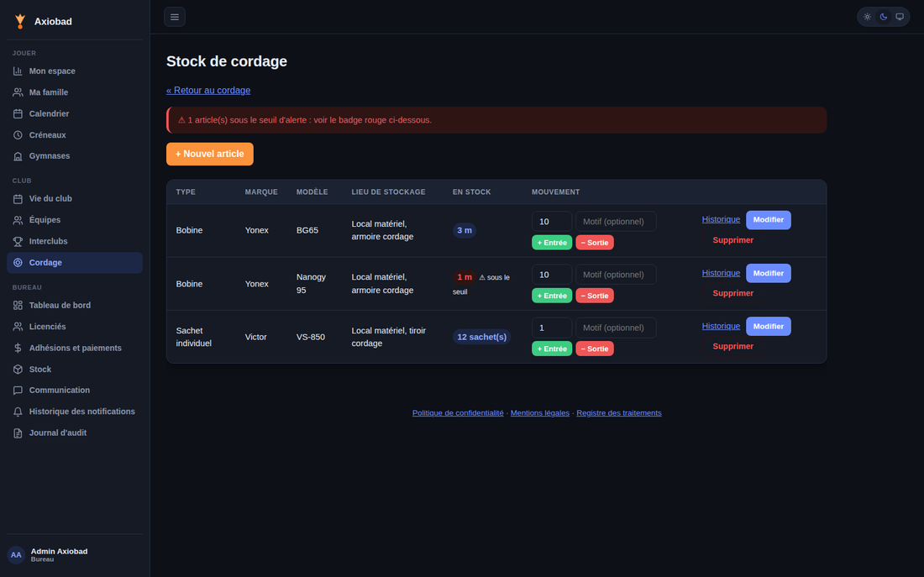Select system theme monitor icon
Screen dimensions: 924x577
900,17
